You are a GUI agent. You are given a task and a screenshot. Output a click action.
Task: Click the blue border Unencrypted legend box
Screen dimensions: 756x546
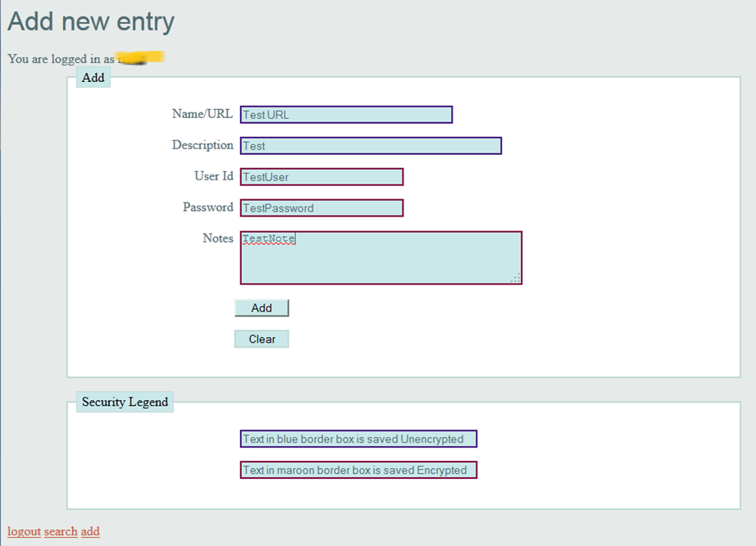tap(358, 439)
